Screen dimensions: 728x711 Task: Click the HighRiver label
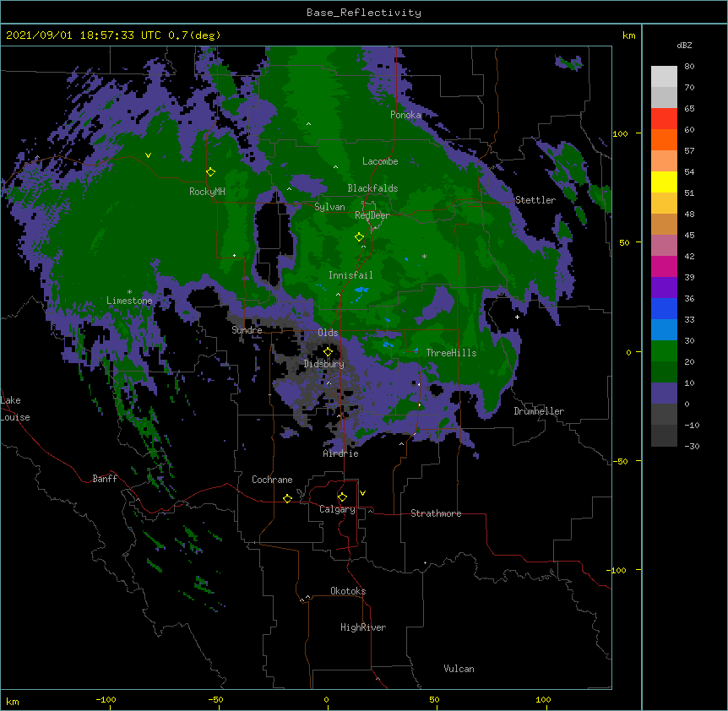click(363, 627)
